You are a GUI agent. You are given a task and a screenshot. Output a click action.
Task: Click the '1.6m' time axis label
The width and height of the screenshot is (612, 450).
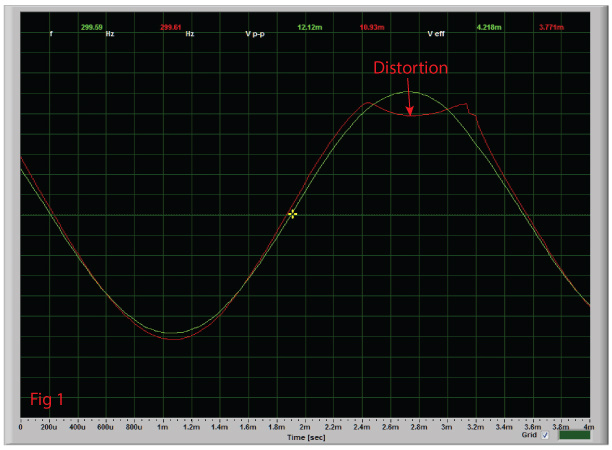[x=248, y=427]
